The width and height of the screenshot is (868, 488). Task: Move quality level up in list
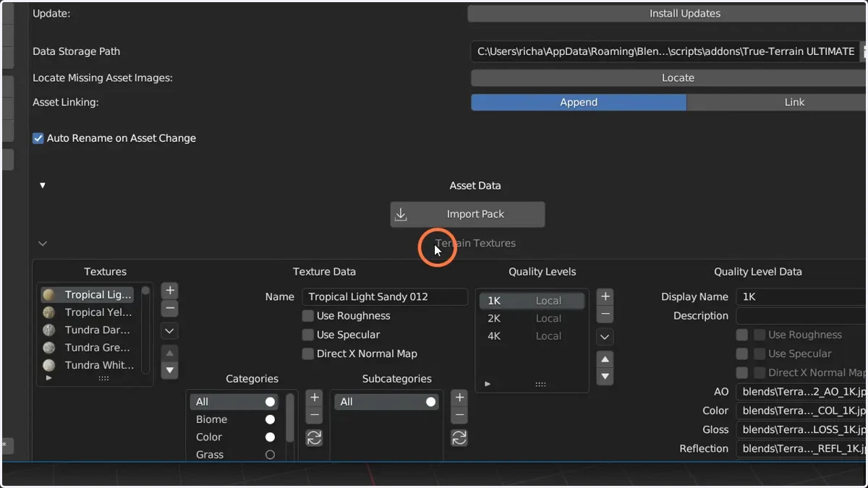click(605, 359)
